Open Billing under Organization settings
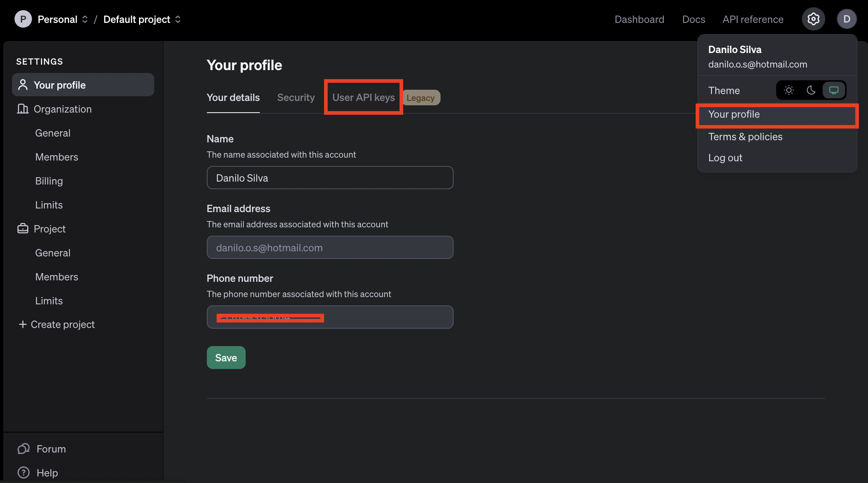 [49, 181]
